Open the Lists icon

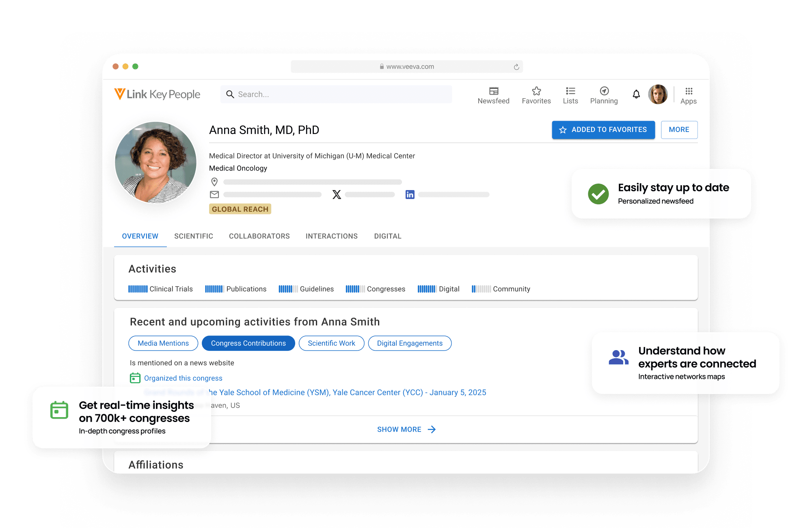coord(570,91)
